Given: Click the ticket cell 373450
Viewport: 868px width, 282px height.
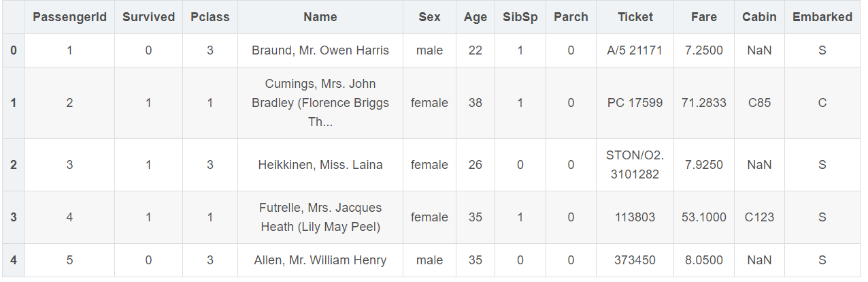Looking at the screenshot, I should tap(635, 260).
